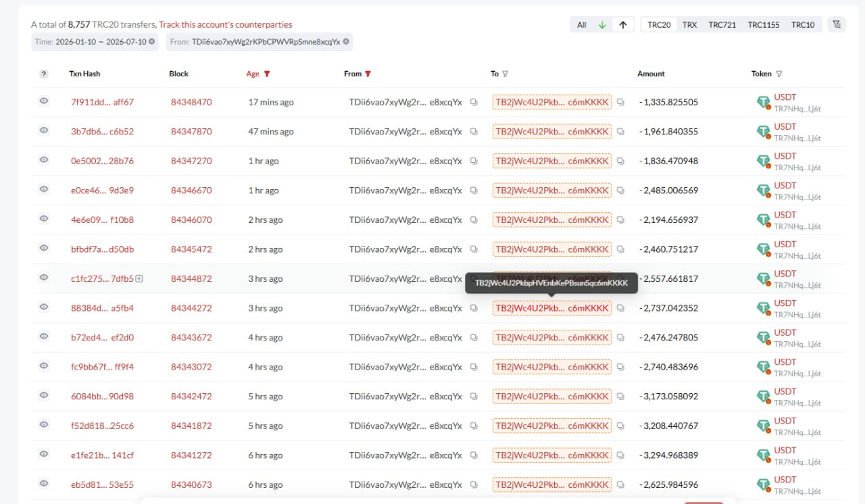This screenshot has height=504, width=865.
Task: Toggle eye icon for bfbdf7a...d50db row
Action: (44, 248)
